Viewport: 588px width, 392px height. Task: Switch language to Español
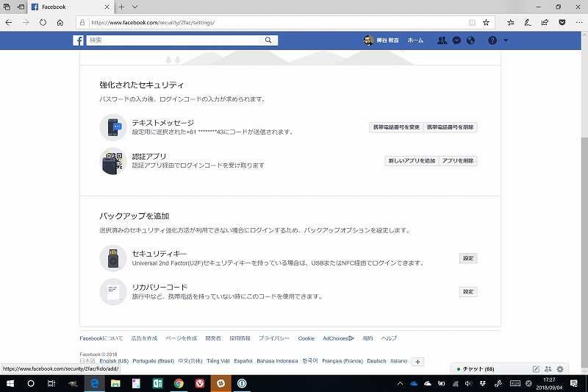[x=243, y=361]
